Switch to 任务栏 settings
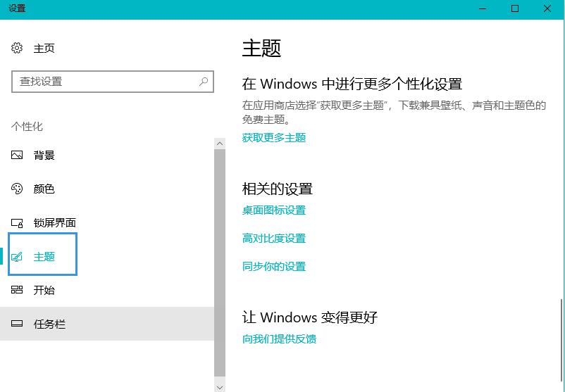 tap(107, 324)
